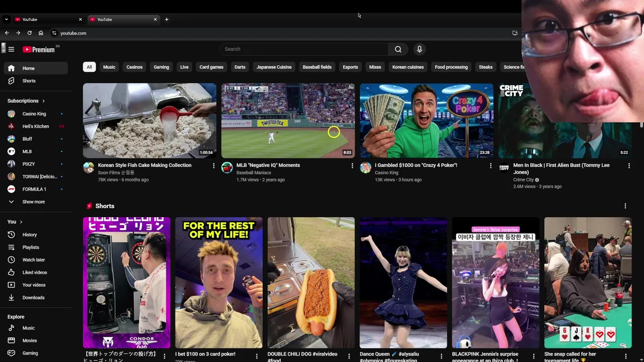
Task: Open options for Dance Queen Short
Action: pyautogui.click(x=441, y=356)
